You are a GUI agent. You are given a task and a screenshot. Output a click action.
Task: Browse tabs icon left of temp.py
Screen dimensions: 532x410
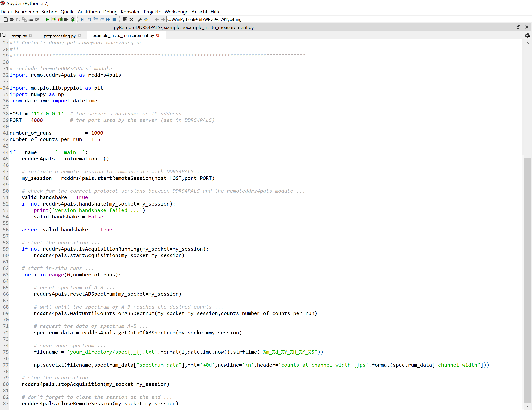(x=3, y=36)
